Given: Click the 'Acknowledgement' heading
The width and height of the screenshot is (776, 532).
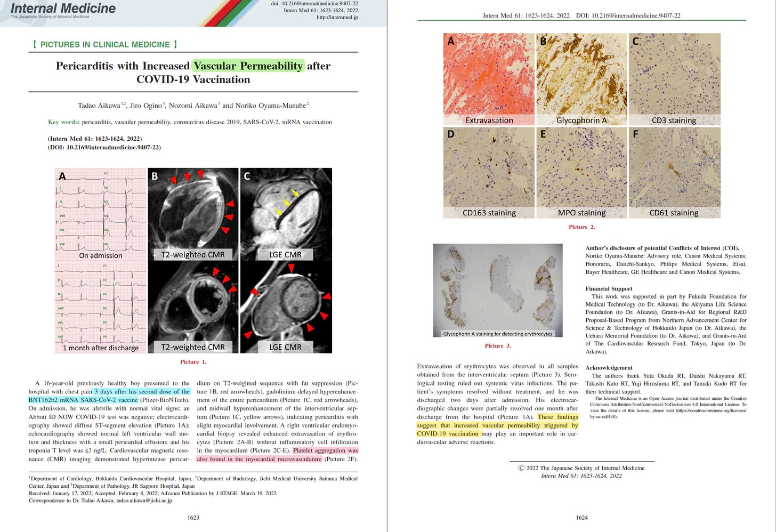Looking at the screenshot, I should pos(609,368).
